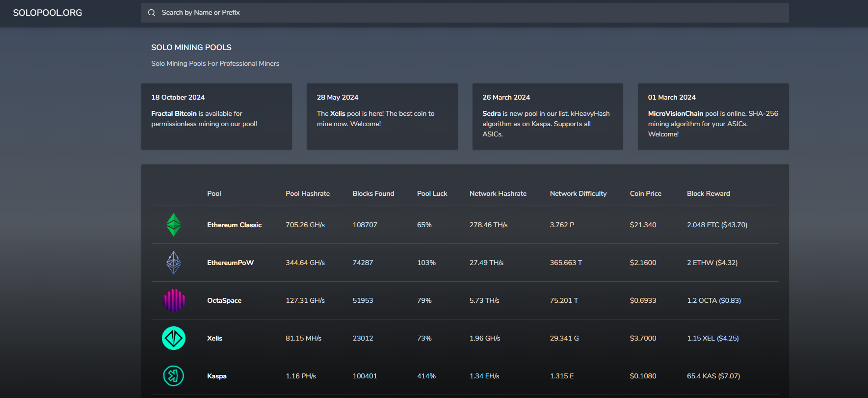
Task: Click coin price $21.340
Action: pyautogui.click(x=643, y=225)
